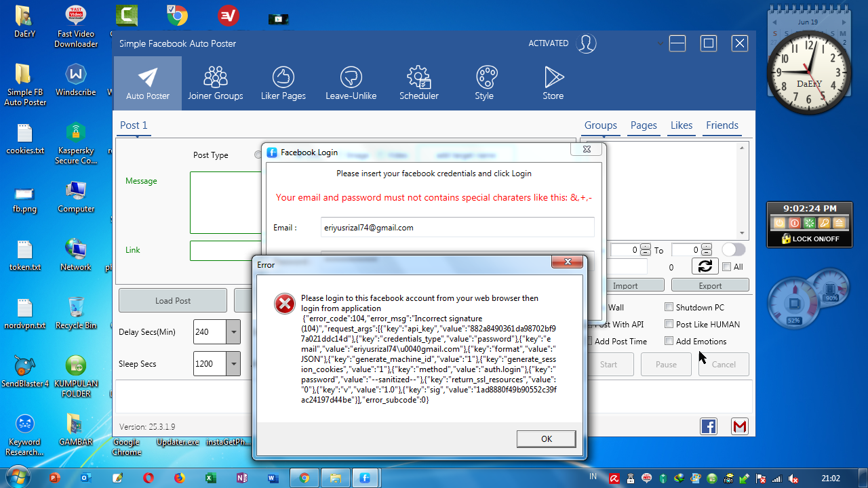Click the red shutdown icon in lock gadget
Screen dimensions: 868x488
point(794,222)
